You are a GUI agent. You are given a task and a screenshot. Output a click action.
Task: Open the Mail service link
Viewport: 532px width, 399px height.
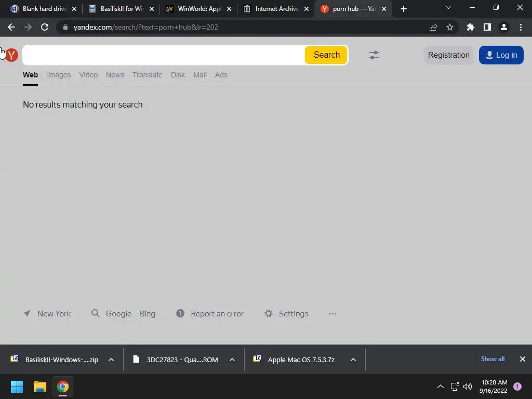pyautogui.click(x=200, y=75)
